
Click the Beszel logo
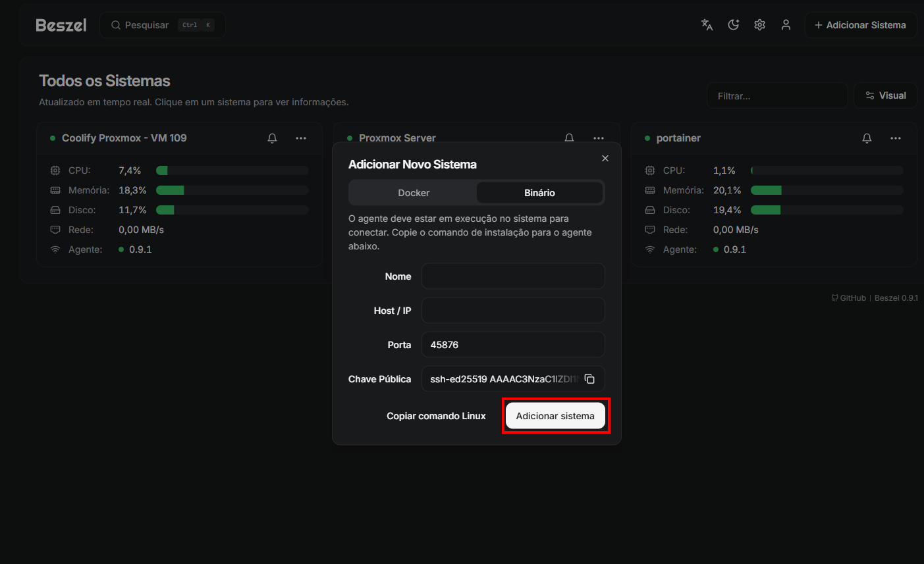(61, 25)
